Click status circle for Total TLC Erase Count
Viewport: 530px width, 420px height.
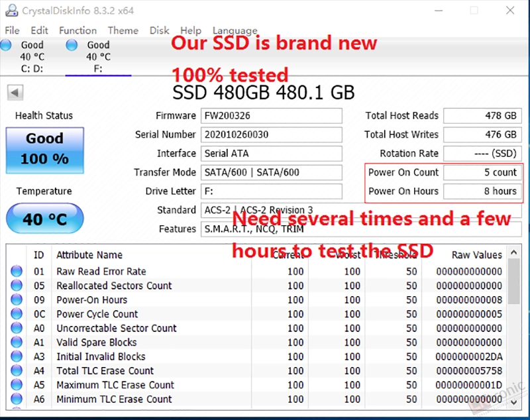point(17,370)
